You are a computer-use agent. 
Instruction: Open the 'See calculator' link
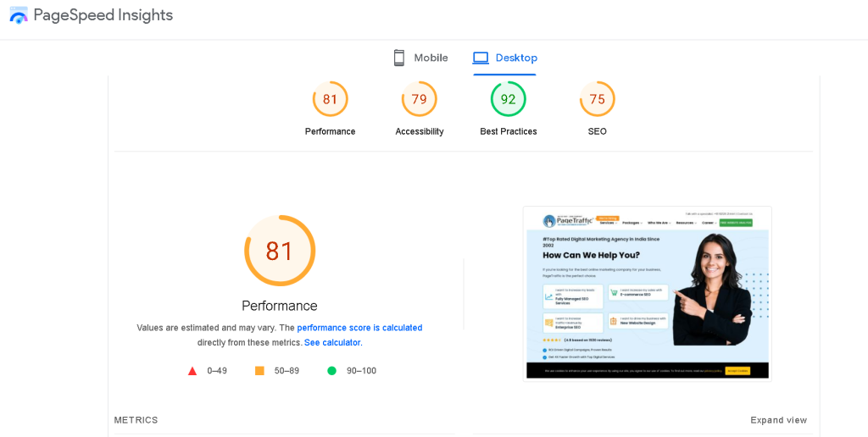tap(332, 342)
